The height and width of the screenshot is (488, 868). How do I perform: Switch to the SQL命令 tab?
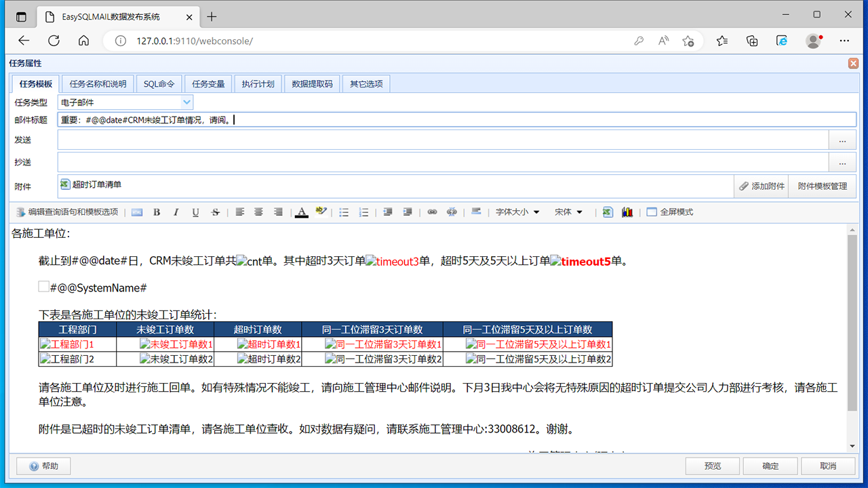pyautogui.click(x=159, y=83)
